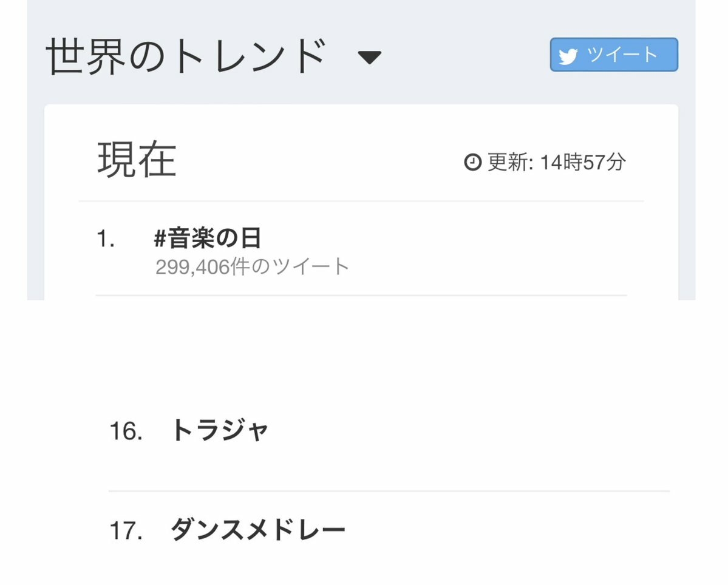Screen dimensions: 728x585
Task: Select the 現在 section heading
Action: click(x=137, y=160)
